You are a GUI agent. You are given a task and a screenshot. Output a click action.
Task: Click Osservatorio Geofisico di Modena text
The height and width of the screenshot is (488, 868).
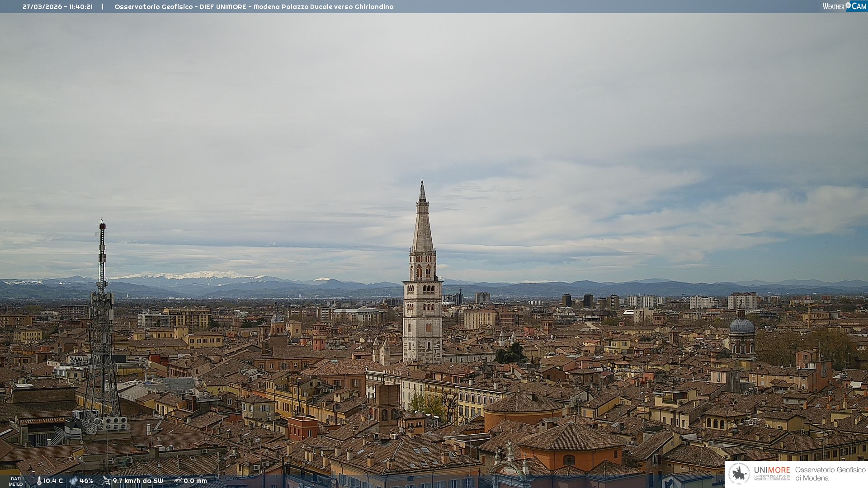[x=830, y=474]
